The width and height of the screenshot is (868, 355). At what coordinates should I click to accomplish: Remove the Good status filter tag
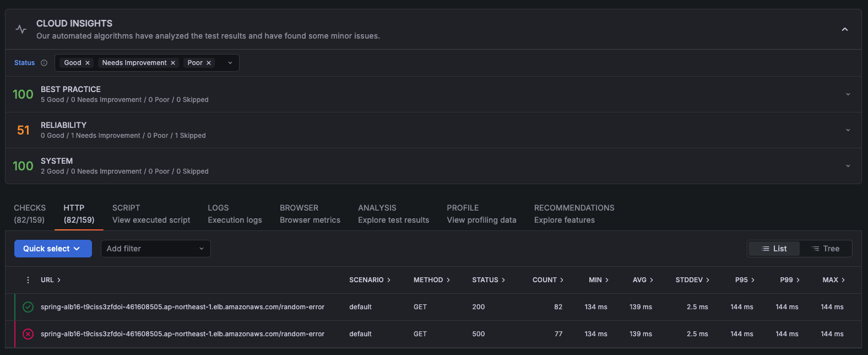[88, 63]
